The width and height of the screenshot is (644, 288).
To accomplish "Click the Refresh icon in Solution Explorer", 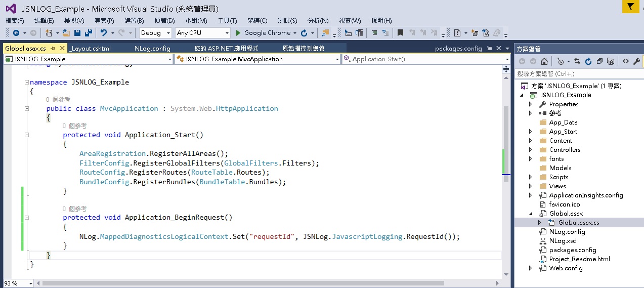I will click(588, 61).
